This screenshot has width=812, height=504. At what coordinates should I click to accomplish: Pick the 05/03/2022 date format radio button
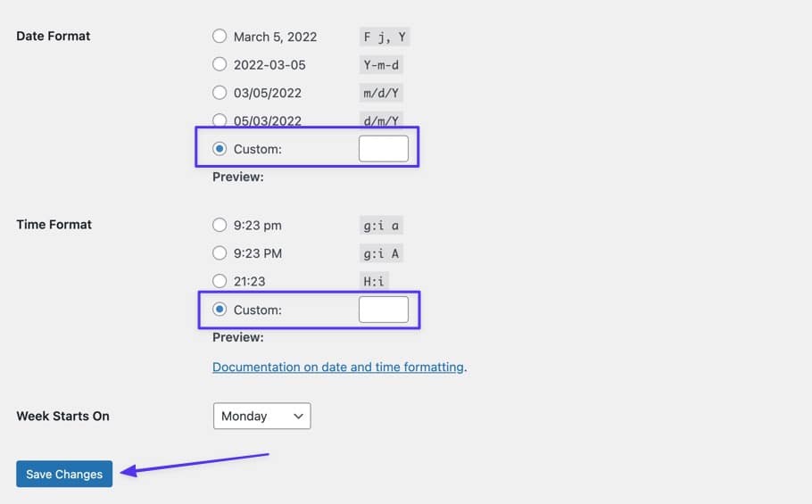(x=220, y=120)
